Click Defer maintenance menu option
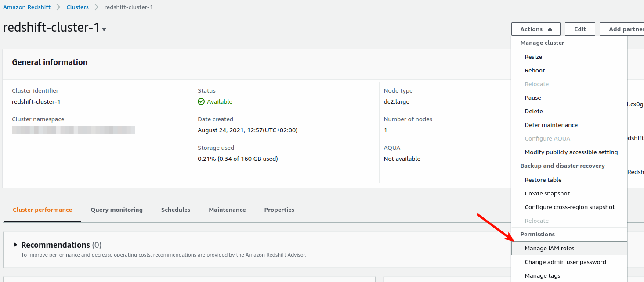The image size is (644, 282). pos(551,125)
